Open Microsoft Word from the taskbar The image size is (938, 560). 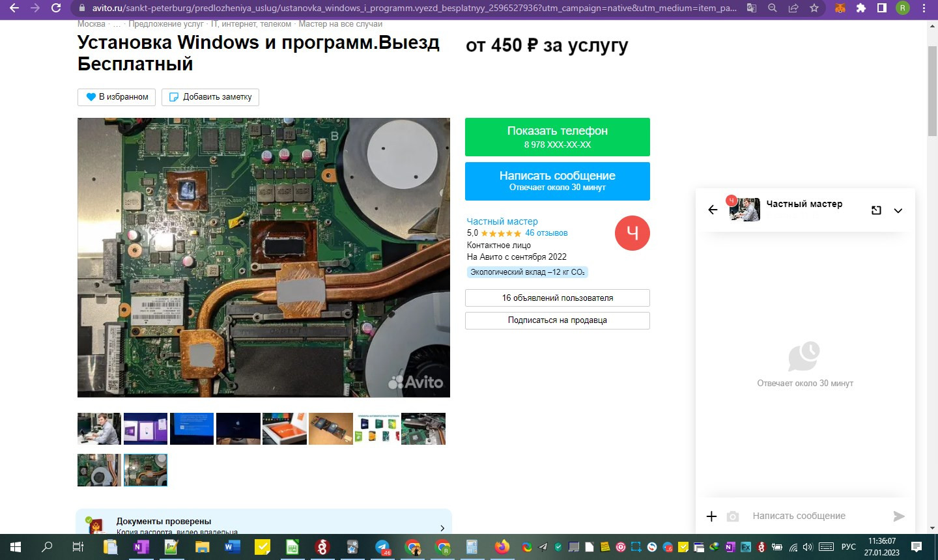232,547
